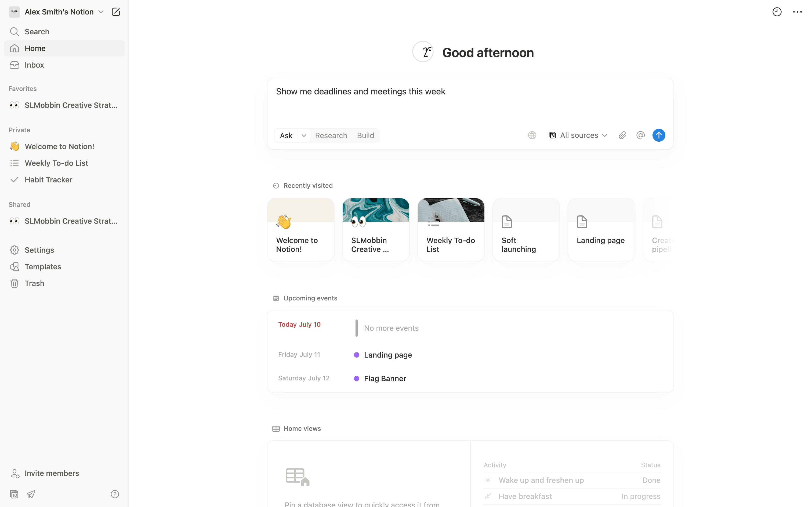Open Inbox in the sidebar
The image size is (812, 507).
34,65
